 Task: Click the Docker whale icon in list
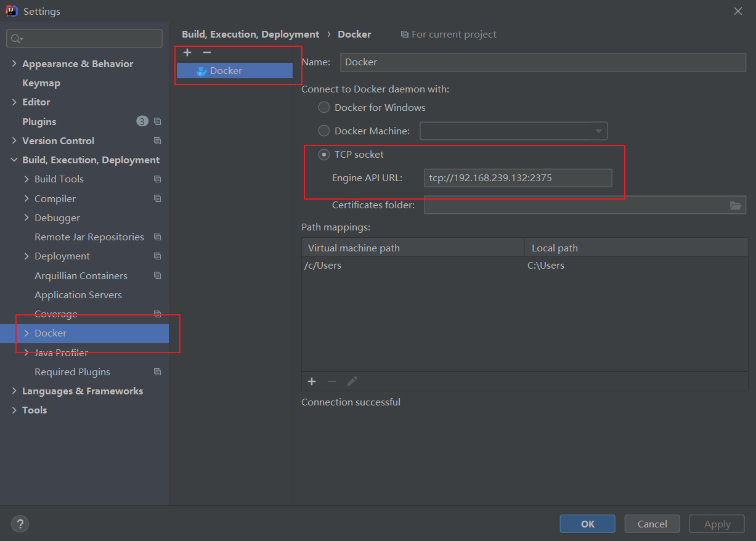click(201, 71)
